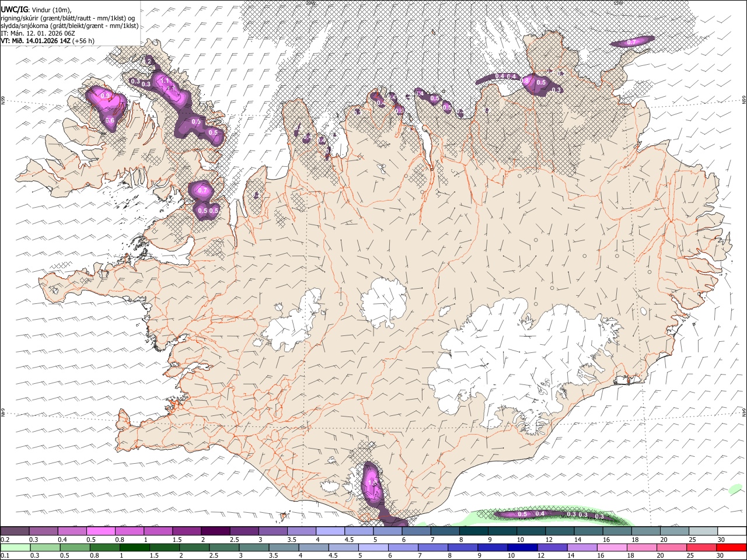The width and height of the screenshot is (747, 560).
Task: Click the palest green 0.1–0.3 rain legend swatch
Action: coord(15,548)
